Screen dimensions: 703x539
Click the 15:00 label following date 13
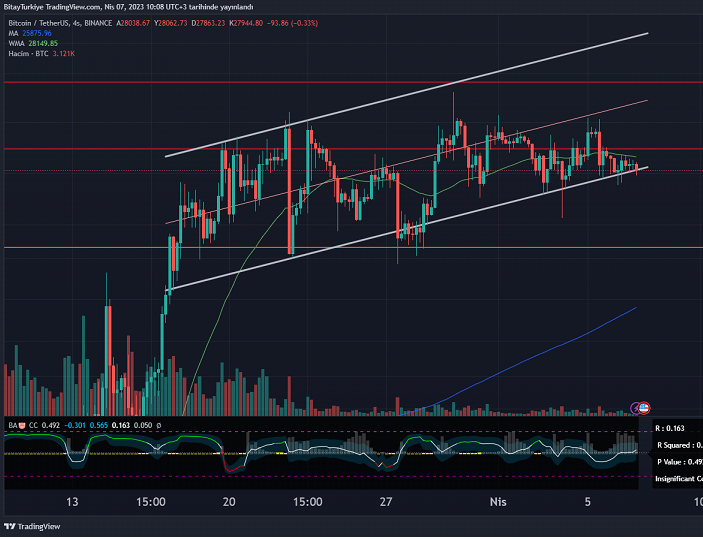tap(151, 501)
